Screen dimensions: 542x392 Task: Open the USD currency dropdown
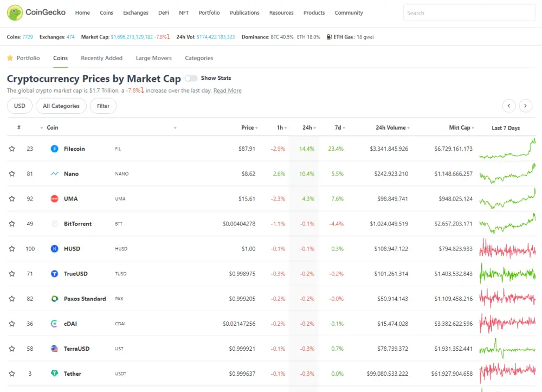(20, 106)
